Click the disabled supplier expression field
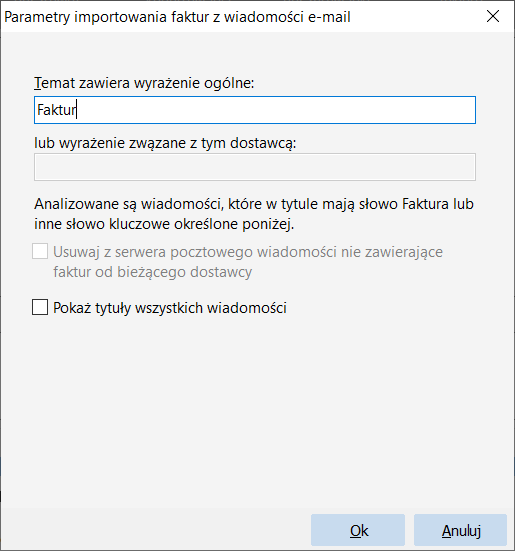This screenshot has height=551, width=515. [x=255, y=167]
